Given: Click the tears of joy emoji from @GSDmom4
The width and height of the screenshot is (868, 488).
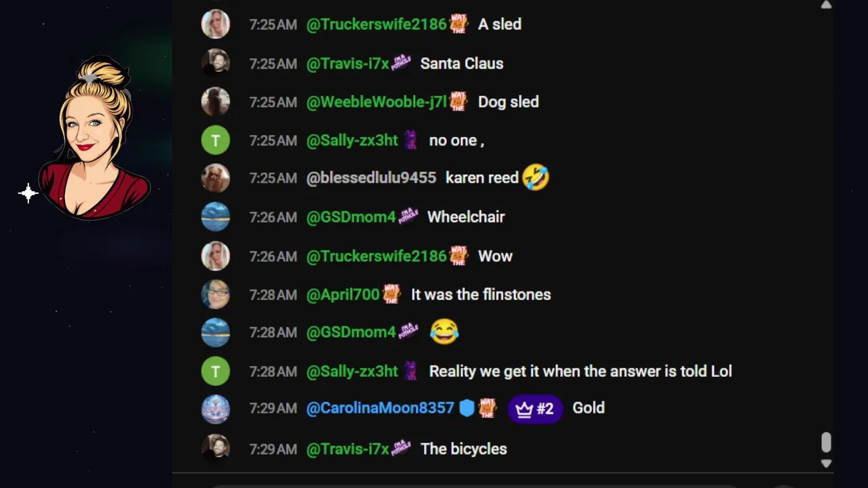Looking at the screenshot, I should pyautogui.click(x=444, y=332).
